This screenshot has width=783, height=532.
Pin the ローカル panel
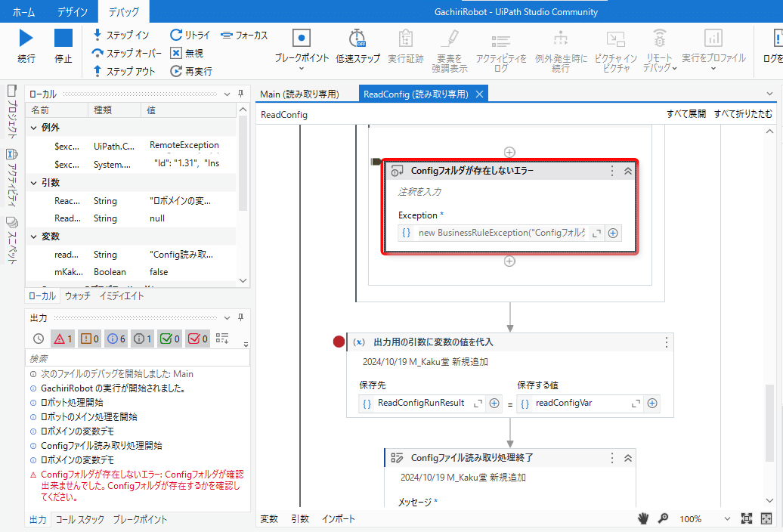pos(240,94)
